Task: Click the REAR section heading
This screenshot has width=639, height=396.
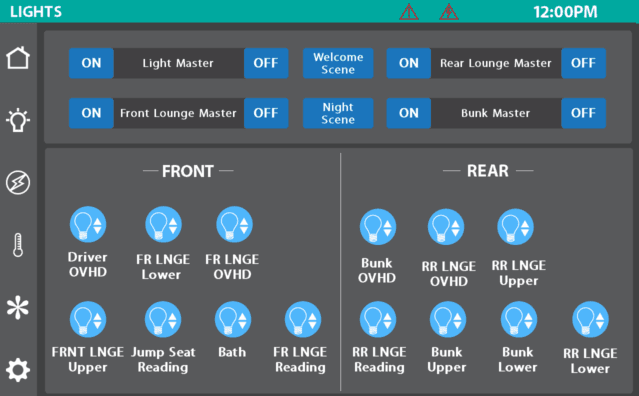Action: click(488, 171)
